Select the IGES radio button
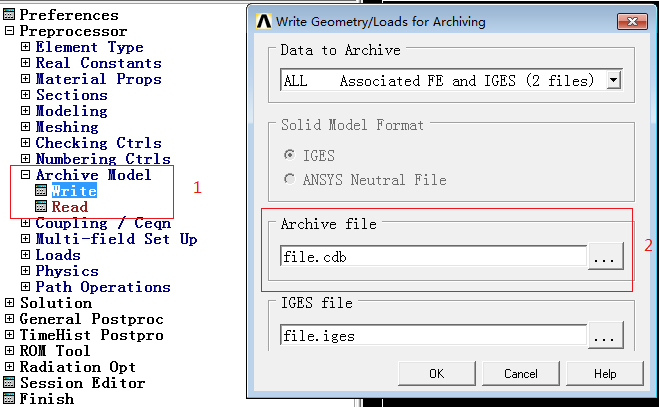Image resolution: width=659 pixels, height=407 pixels. pyautogui.click(x=289, y=155)
